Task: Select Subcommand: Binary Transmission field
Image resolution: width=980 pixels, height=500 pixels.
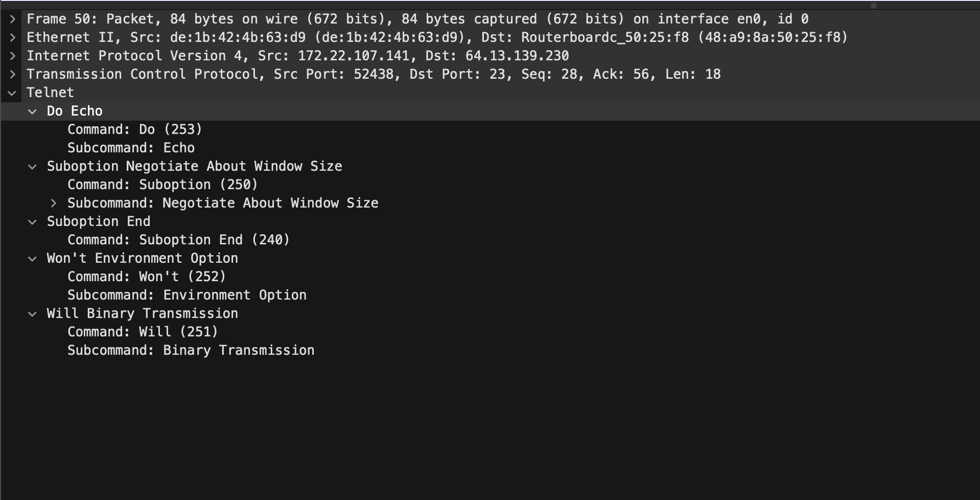Action: 191,351
